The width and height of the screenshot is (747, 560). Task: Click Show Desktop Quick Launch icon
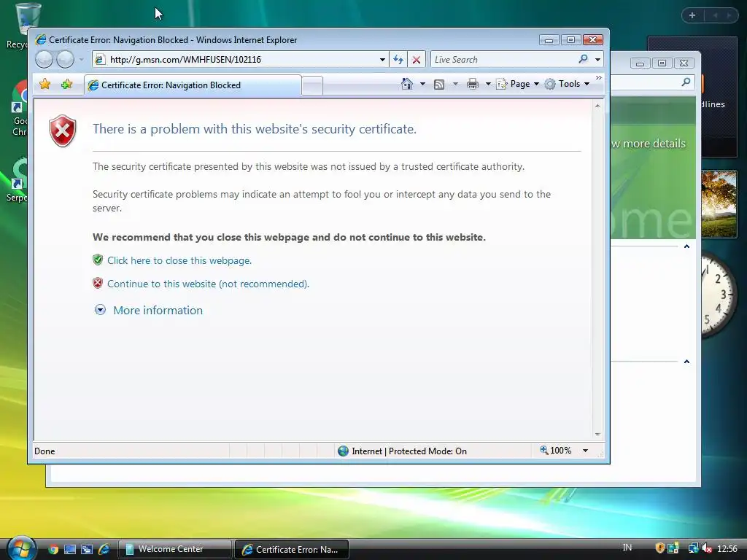point(69,550)
